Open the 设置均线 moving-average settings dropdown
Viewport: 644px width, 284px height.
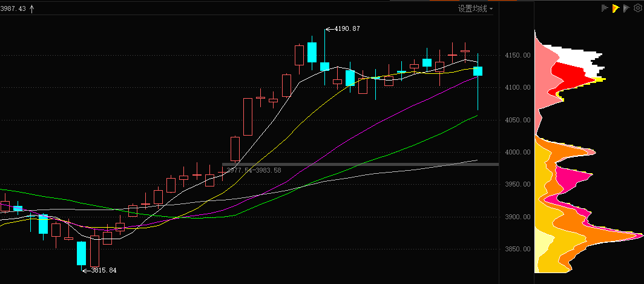point(476,8)
